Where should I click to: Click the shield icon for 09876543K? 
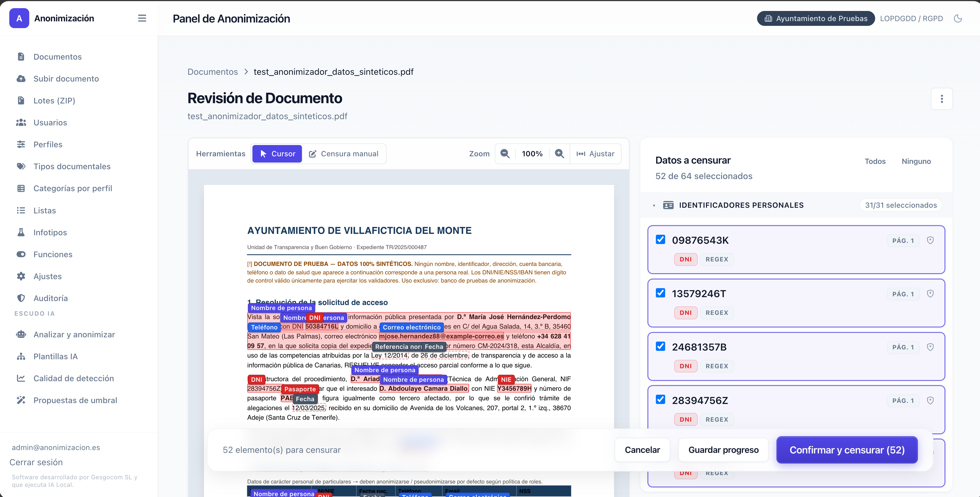[930, 240]
